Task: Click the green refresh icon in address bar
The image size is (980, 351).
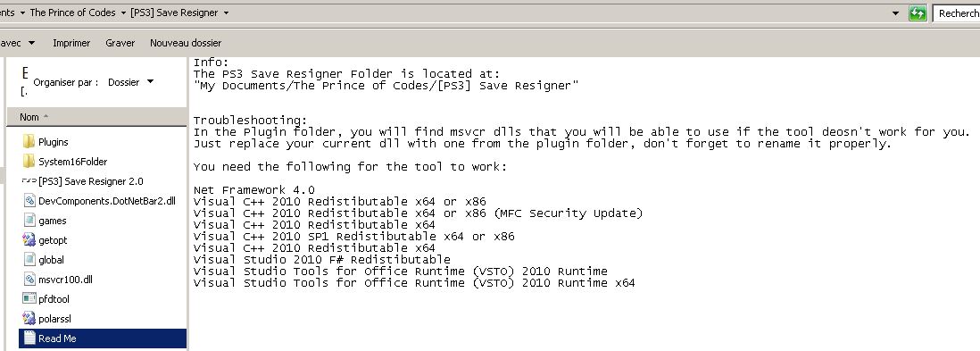Action: pyautogui.click(x=917, y=13)
